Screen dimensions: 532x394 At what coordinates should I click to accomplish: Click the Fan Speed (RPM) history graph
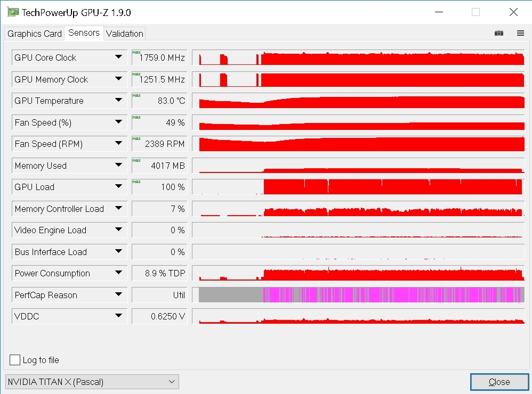click(358, 144)
